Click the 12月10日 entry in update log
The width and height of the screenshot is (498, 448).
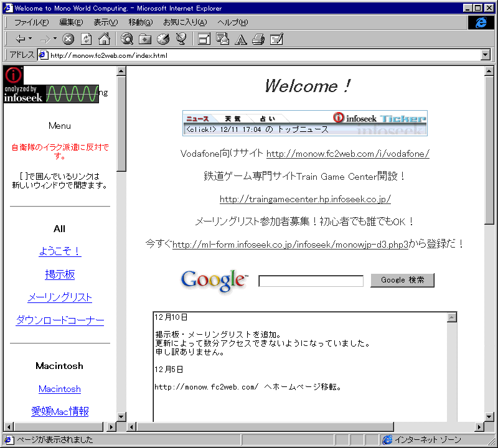[x=171, y=317]
